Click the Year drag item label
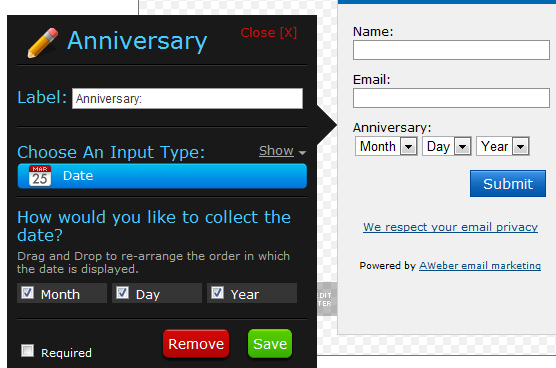This screenshot has width=556, height=368. [245, 294]
